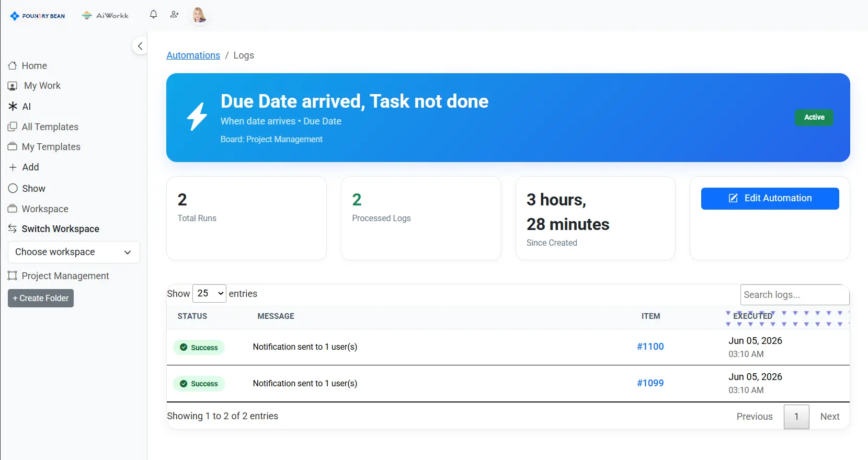Focus the Search logs field
The image size is (868, 460).
click(795, 295)
